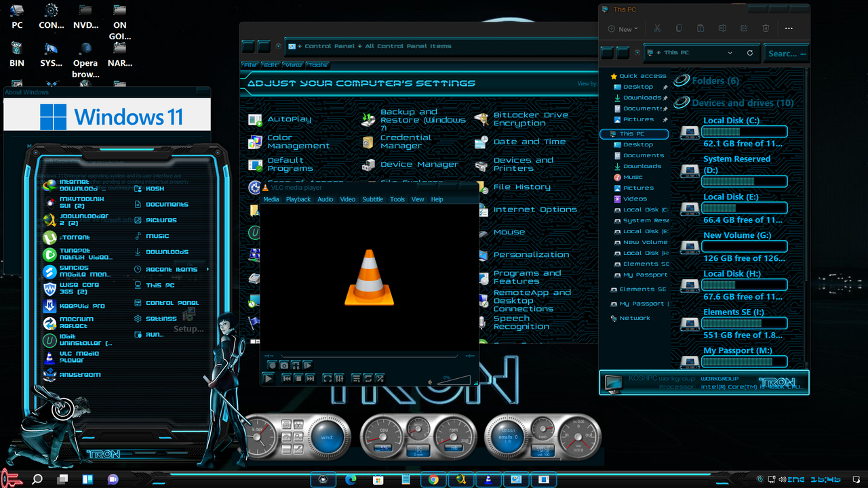This screenshot has width=868, height=488.
Task: Toggle VLC playlist view icon
Action: pos(357,378)
